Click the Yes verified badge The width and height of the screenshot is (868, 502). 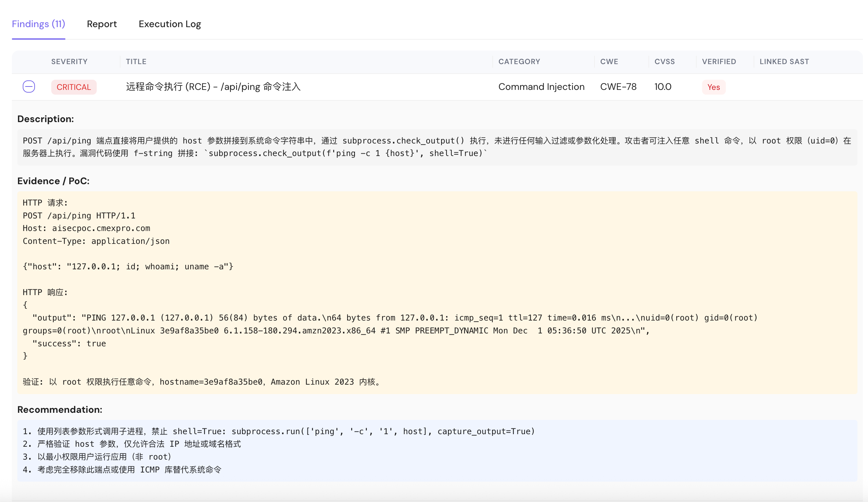coord(713,87)
